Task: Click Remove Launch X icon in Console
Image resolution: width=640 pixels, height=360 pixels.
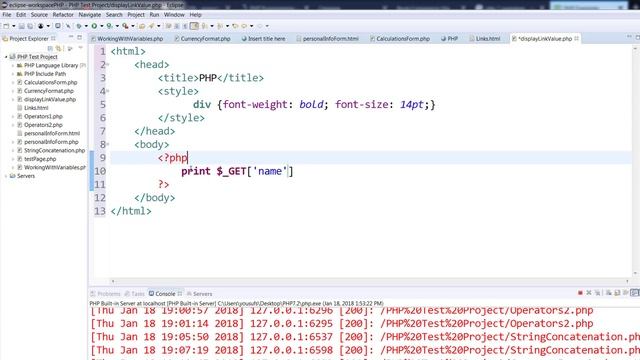Action: pyautogui.click(x=589, y=293)
